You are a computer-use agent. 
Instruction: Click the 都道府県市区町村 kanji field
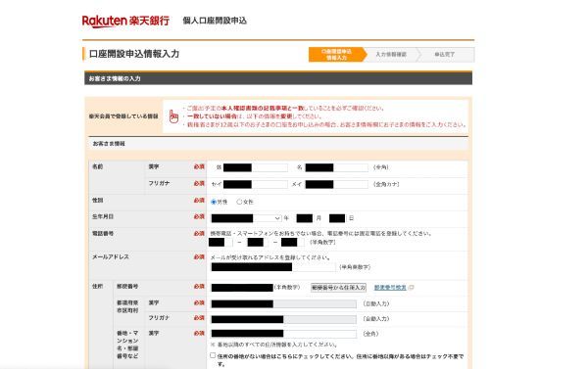pyautogui.click(x=283, y=303)
